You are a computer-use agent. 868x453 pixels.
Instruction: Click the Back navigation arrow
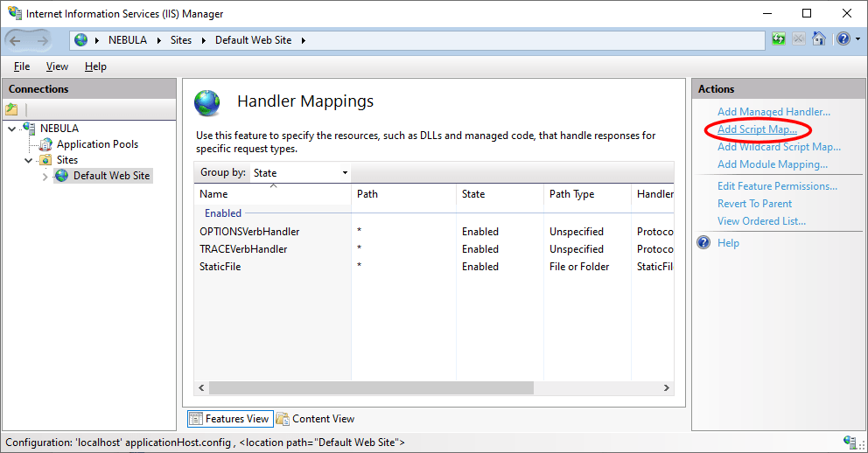click(x=15, y=40)
